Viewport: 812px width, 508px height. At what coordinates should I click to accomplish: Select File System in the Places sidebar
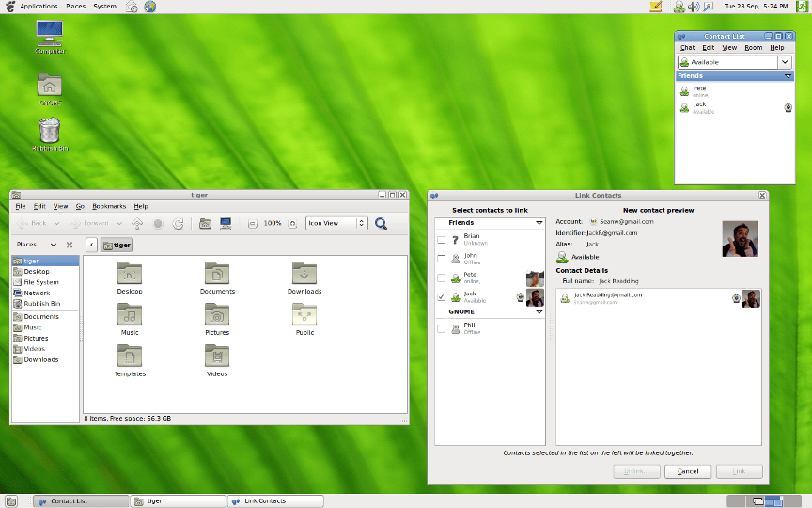pos(40,282)
